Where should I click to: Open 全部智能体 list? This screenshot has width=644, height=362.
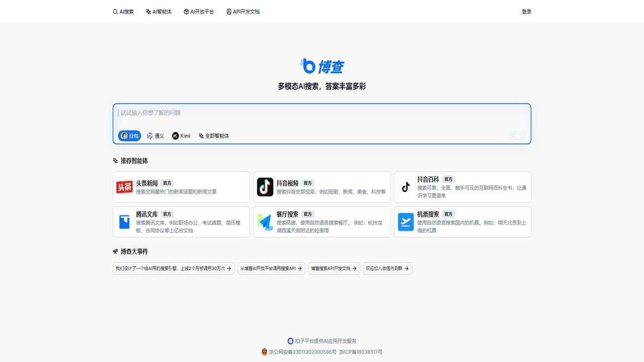[x=214, y=136]
